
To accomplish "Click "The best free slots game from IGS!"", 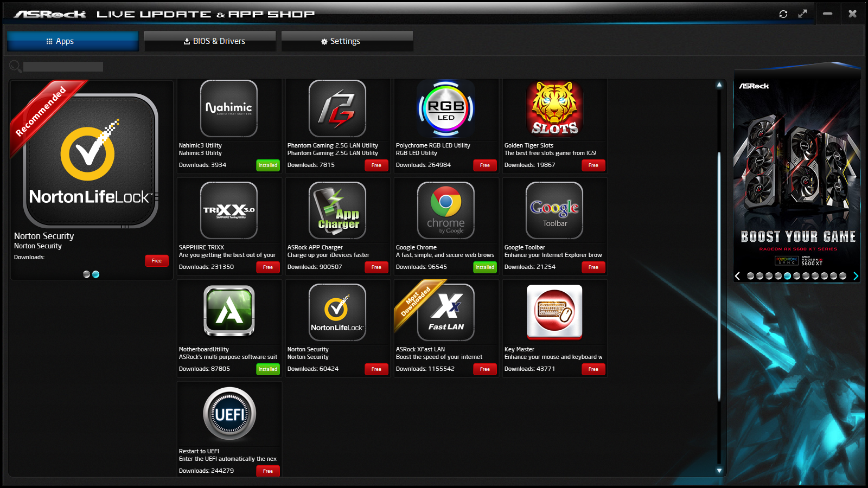I will [x=550, y=153].
